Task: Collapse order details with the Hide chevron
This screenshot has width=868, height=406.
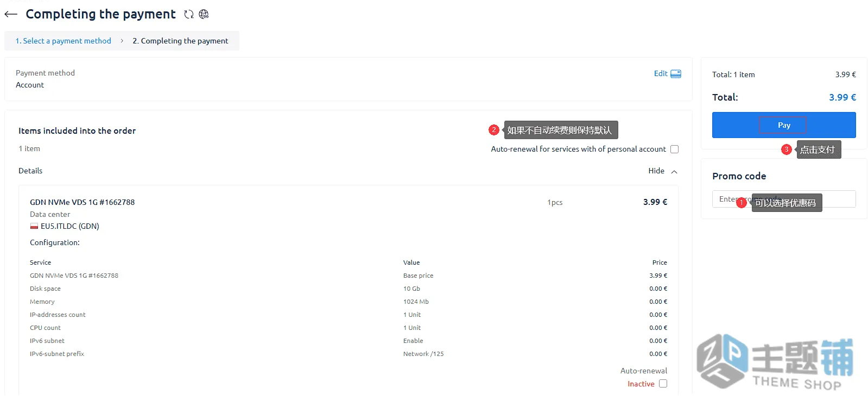Action: tap(674, 171)
